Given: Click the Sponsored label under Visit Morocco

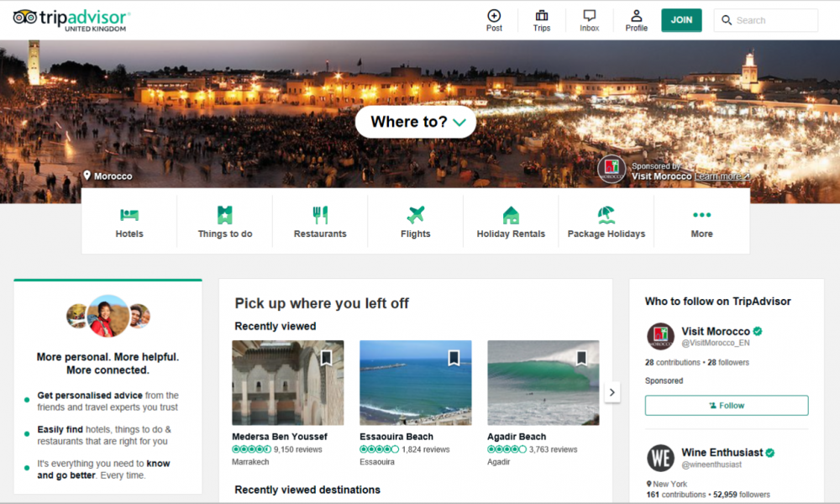Looking at the screenshot, I should click(x=664, y=381).
